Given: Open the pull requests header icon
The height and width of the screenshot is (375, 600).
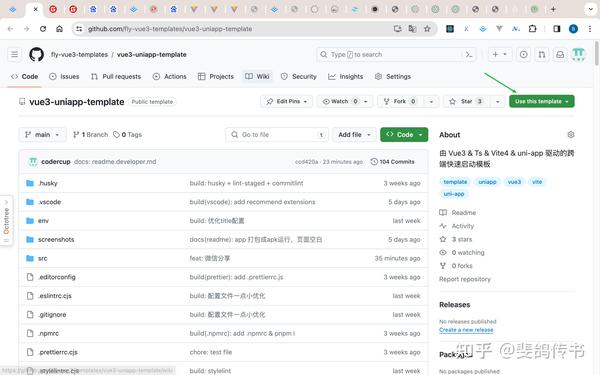Looking at the screenshot, I should 542,55.
